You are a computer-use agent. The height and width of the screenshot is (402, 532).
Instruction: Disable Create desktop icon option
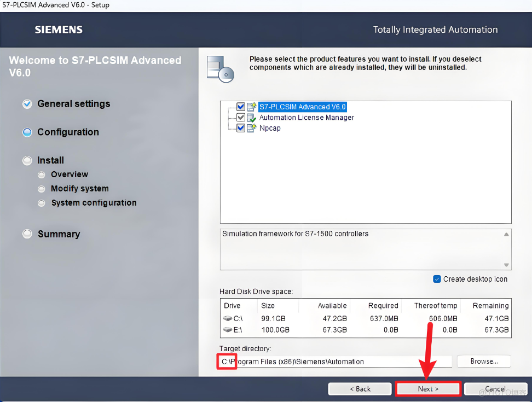point(437,279)
